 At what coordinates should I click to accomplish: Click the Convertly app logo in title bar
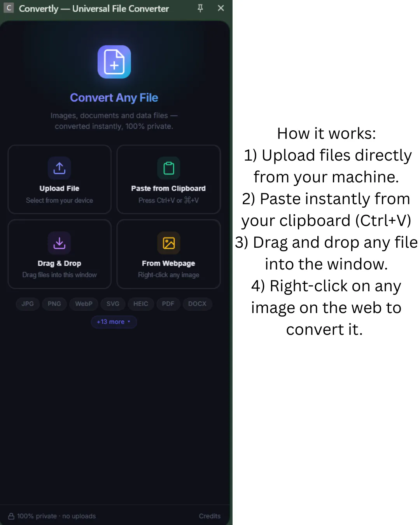[9, 8]
